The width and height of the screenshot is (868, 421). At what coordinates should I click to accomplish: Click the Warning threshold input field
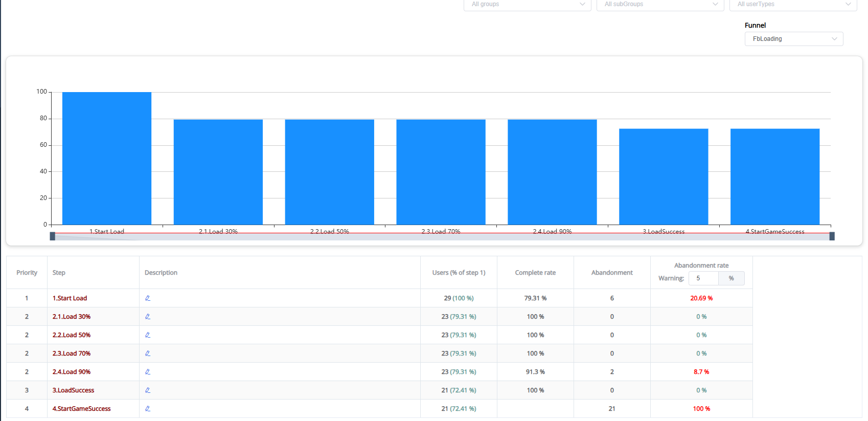click(703, 278)
